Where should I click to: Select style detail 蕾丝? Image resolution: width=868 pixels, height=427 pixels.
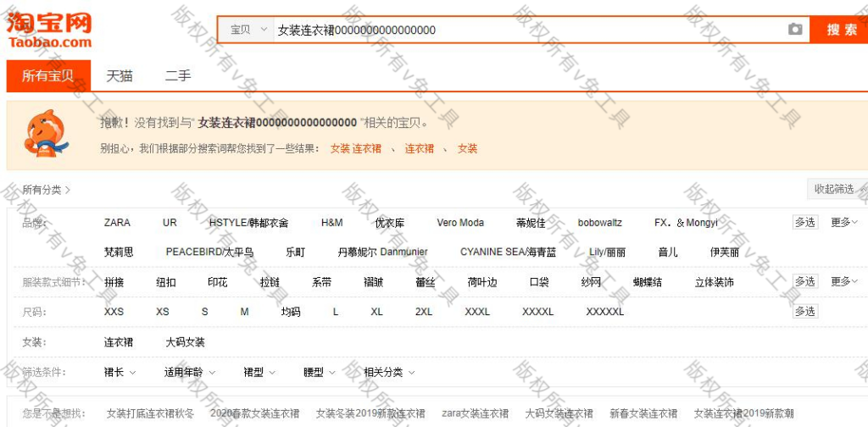pyautogui.click(x=426, y=282)
